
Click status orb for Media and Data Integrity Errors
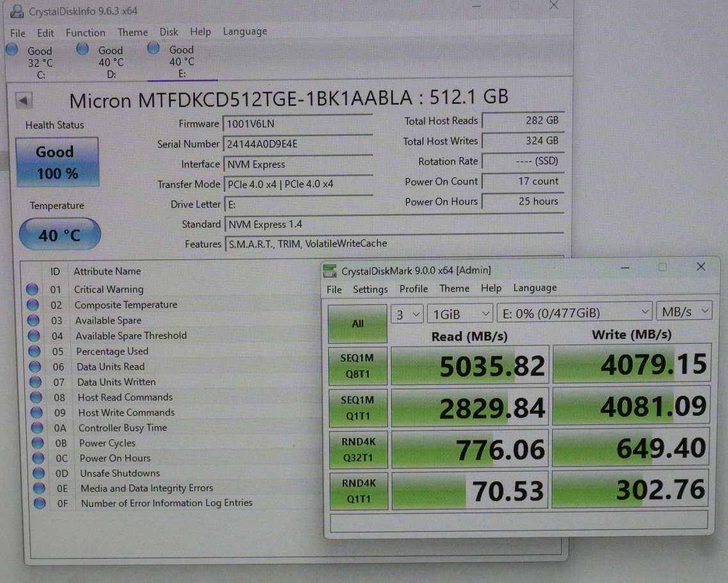[x=39, y=488]
